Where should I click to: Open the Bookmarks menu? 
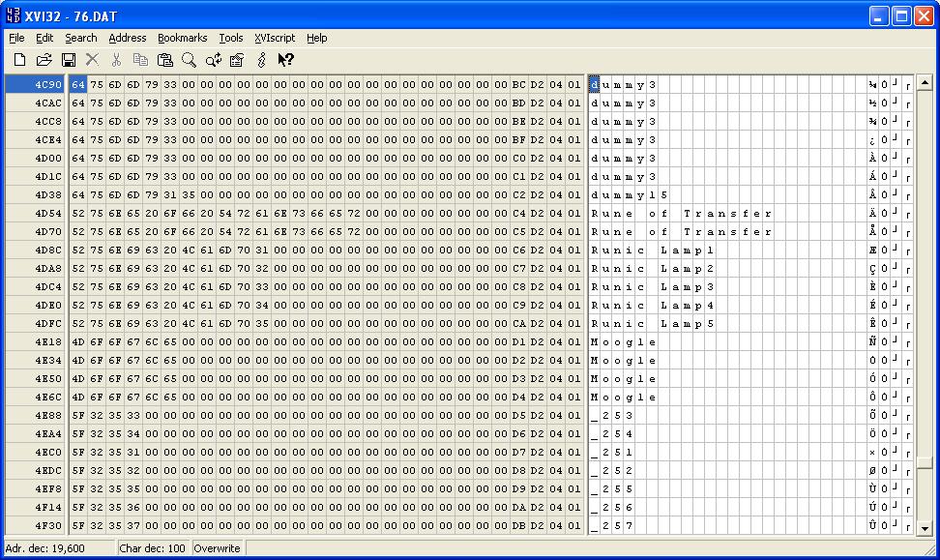(x=182, y=38)
